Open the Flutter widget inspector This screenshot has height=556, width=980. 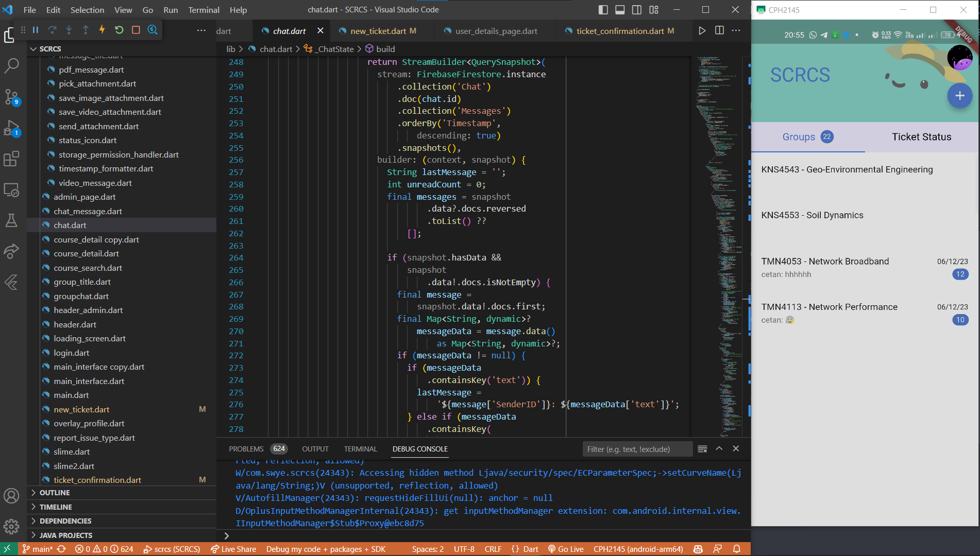[153, 30]
